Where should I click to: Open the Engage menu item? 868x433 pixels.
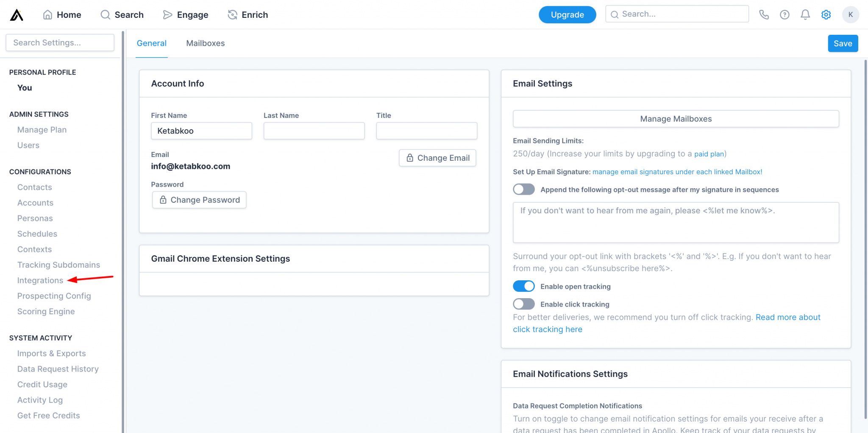[x=186, y=15]
